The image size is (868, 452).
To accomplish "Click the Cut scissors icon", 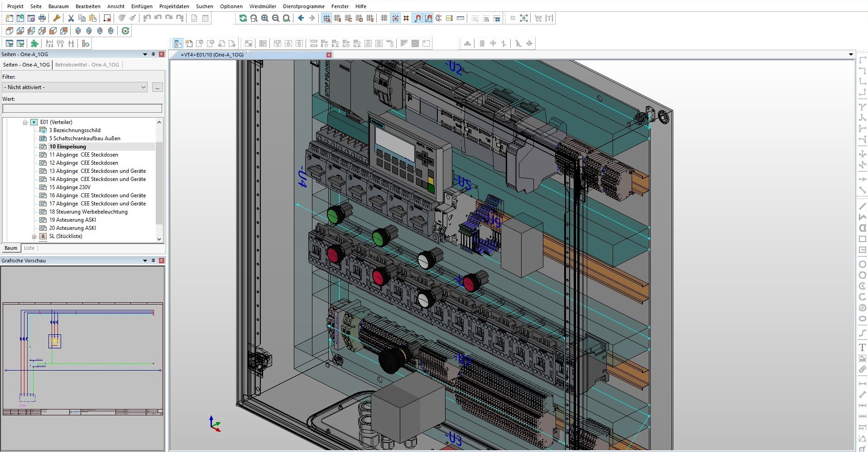I will click(71, 18).
